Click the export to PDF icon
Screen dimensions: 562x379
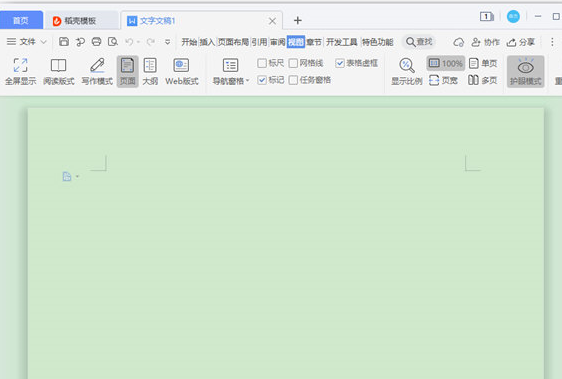click(x=80, y=42)
